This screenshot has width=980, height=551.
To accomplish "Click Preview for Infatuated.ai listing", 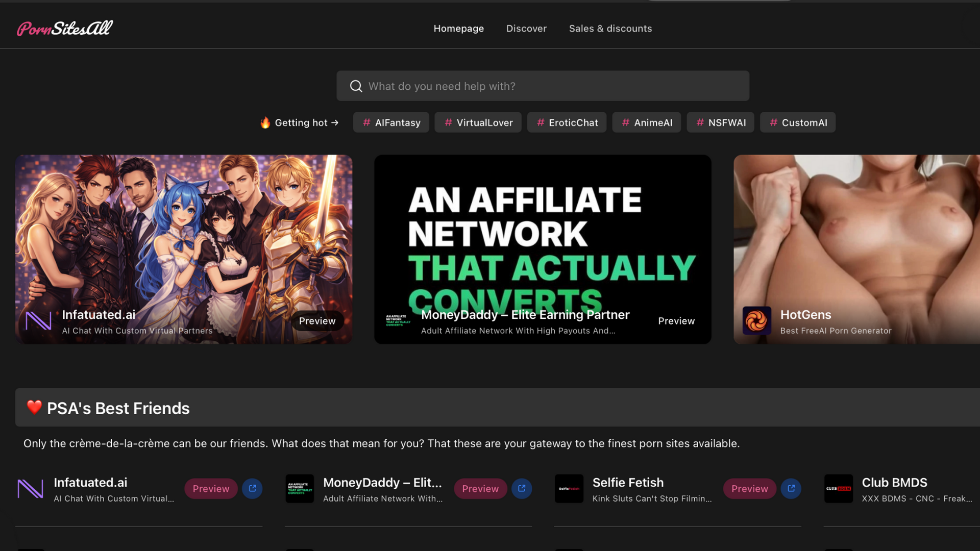I will click(211, 489).
